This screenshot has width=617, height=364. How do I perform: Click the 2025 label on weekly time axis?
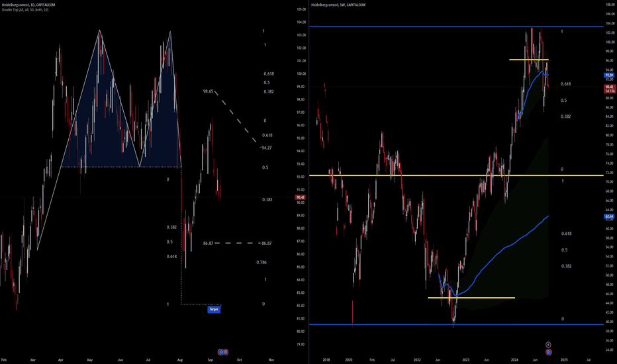point(564,359)
